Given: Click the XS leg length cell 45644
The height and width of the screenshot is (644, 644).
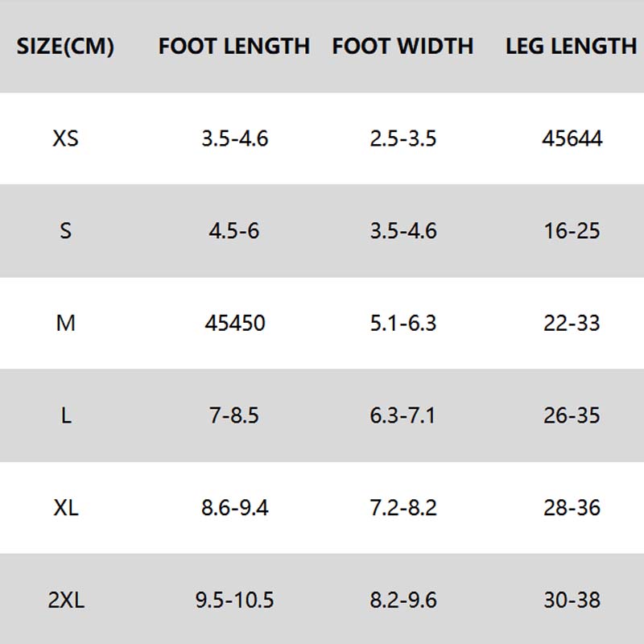Looking at the screenshot, I should click(572, 138).
